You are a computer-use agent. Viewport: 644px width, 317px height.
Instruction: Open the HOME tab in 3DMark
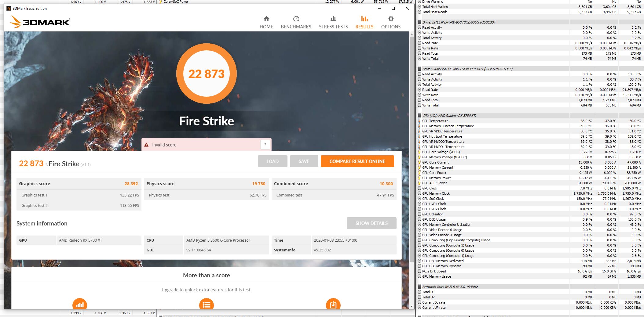tap(266, 23)
